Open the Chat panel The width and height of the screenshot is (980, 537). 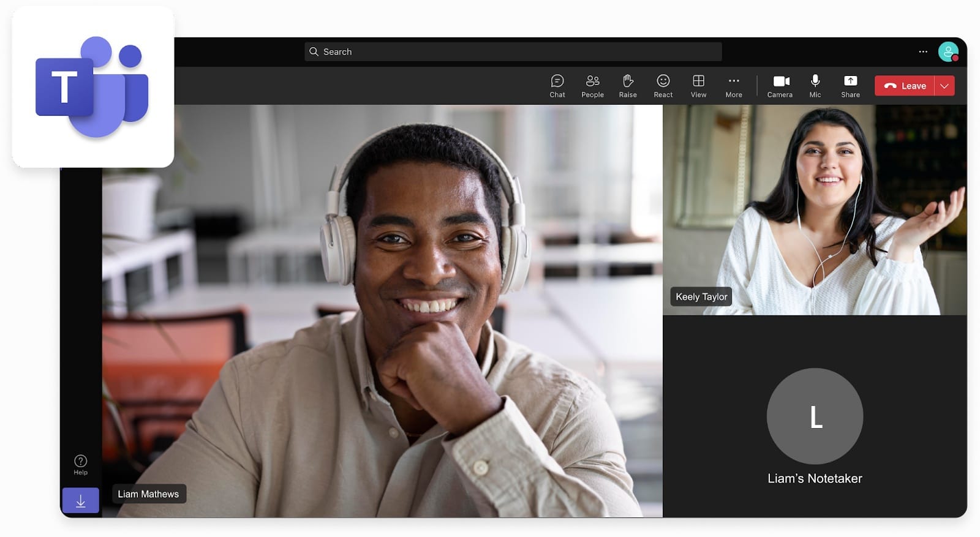point(557,86)
